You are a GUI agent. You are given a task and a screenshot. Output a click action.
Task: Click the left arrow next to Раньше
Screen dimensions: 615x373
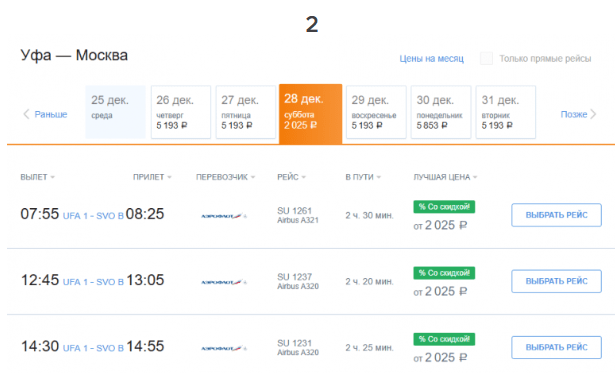click(26, 114)
